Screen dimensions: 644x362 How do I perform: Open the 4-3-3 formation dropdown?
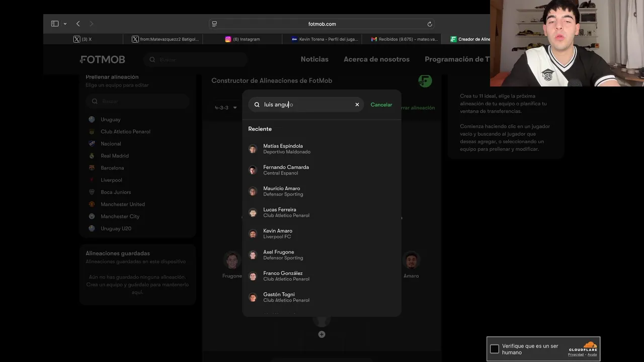pyautogui.click(x=225, y=108)
